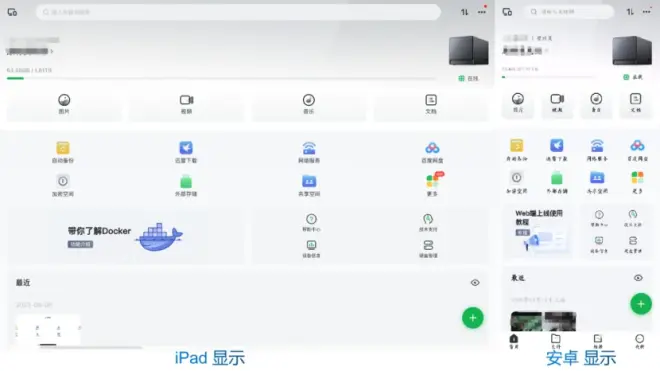This screenshot has height=371, width=660.
Task: Click the online status label in Android view
Action: (633, 77)
